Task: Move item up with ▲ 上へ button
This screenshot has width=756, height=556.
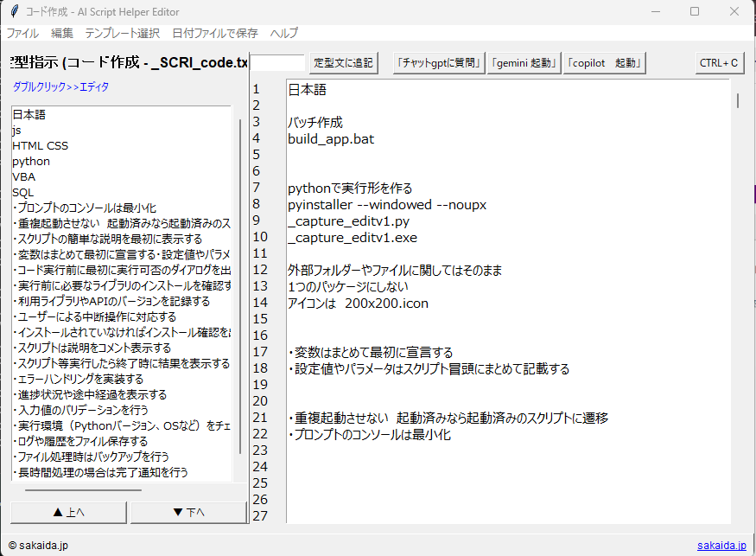Action: [69, 512]
